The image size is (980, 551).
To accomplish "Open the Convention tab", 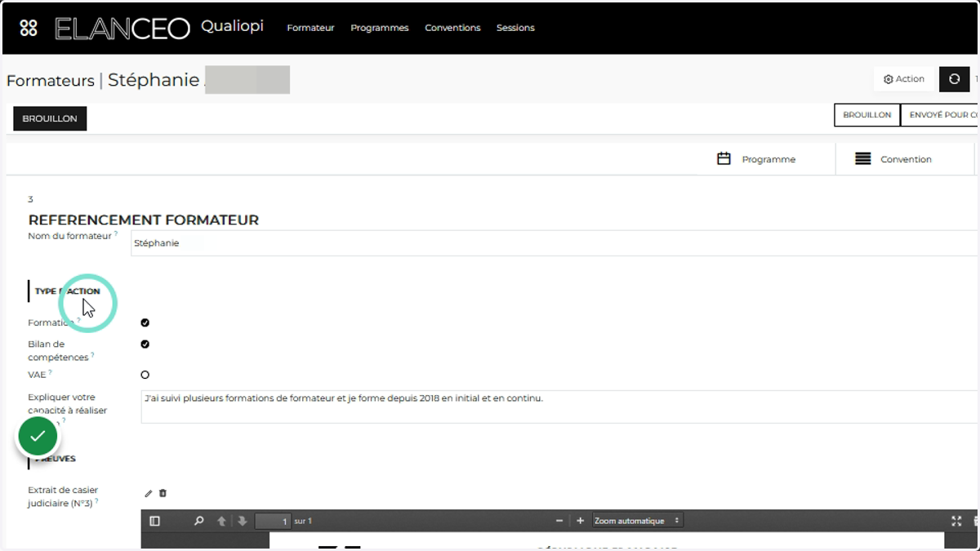I will [x=905, y=159].
